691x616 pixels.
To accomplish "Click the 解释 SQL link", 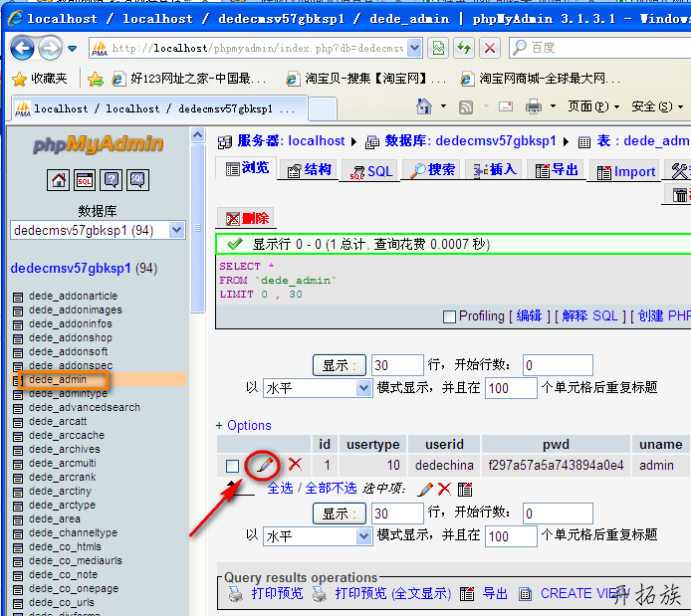I will pyautogui.click(x=590, y=315).
